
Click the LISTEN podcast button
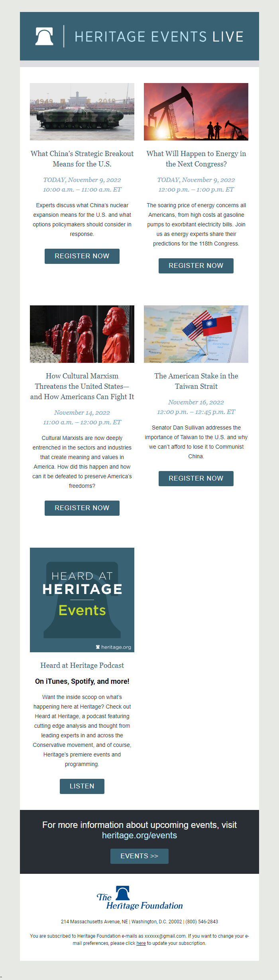tap(82, 786)
